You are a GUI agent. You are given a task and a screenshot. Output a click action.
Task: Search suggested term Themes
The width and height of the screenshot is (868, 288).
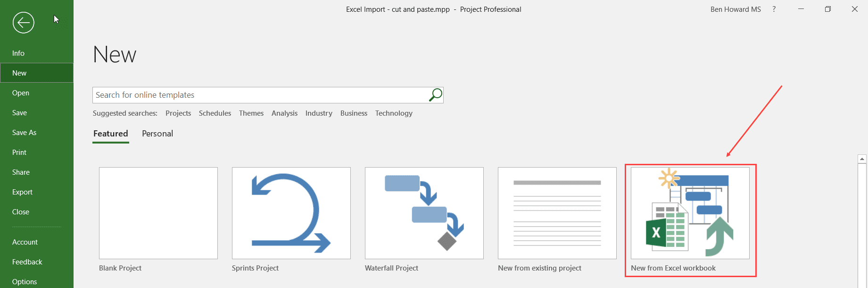(x=251, y=113)
